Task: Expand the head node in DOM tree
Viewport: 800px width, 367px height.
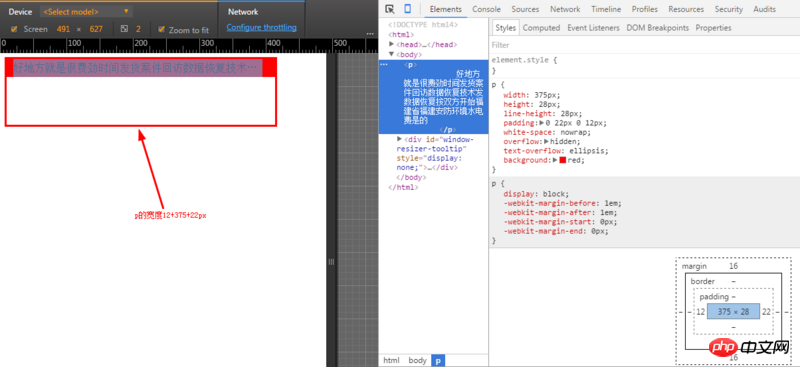Action: [391, 44]
